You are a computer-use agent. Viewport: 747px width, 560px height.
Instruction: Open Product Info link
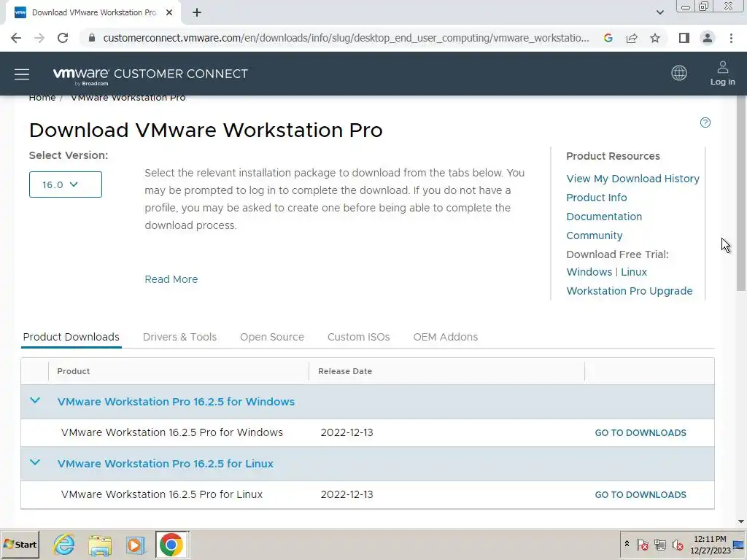[597, 198]
